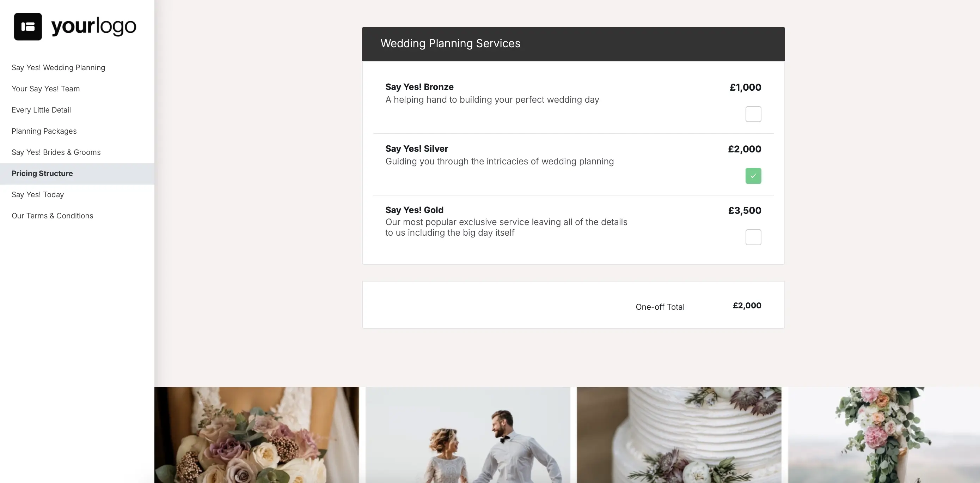
Task: Open the Every Little Detail section
Action: [x=41, y=110]
